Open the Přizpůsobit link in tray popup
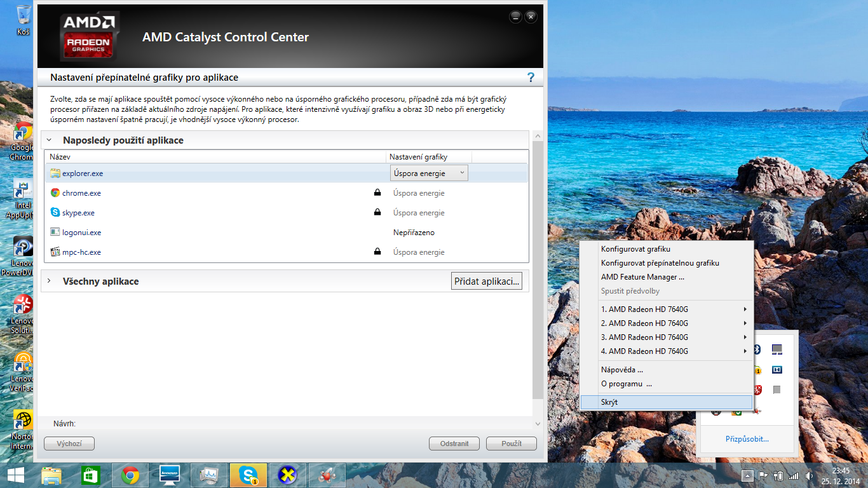 tap(747, 439)
